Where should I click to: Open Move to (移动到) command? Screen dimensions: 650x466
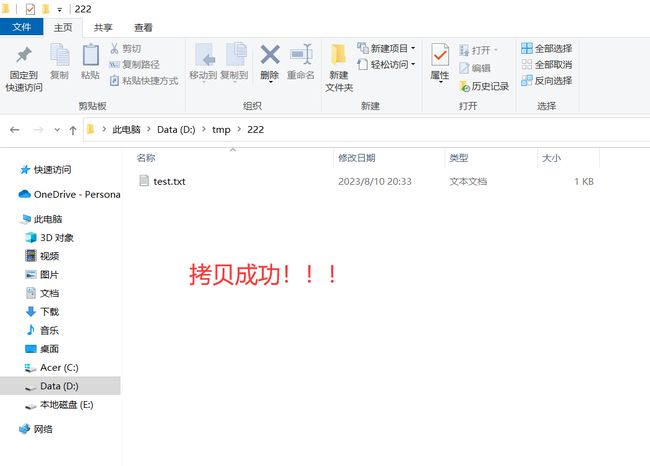203,62
